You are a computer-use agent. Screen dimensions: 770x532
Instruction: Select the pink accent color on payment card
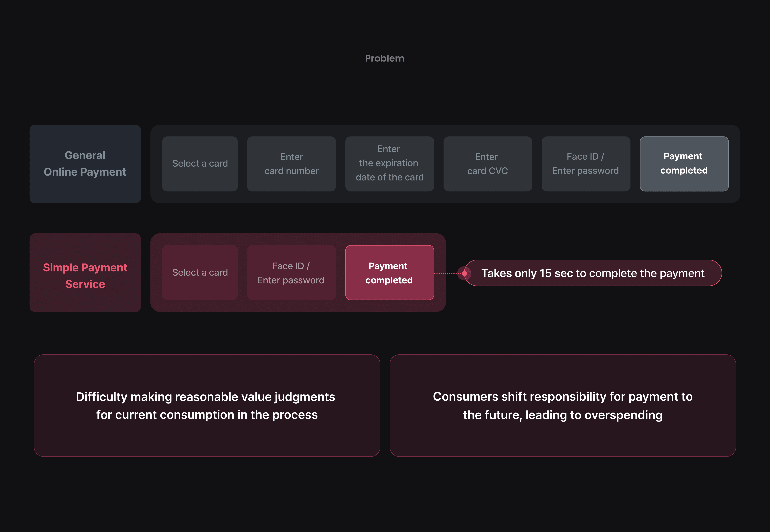389,272
